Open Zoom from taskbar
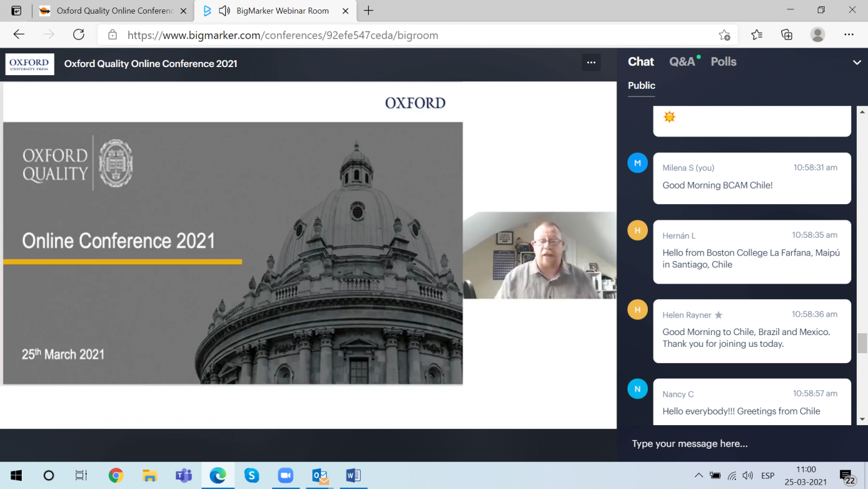This screenshot has width=868, height=489. pos(285,475)
